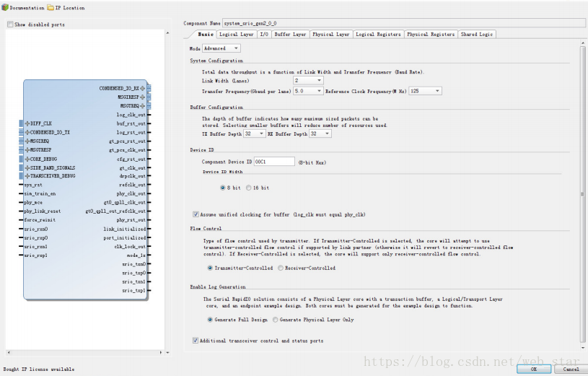The image size is (588, 376).
Task: Expand the CONDENSED_IO_TX interface plus icon
Action: (27, 133)
